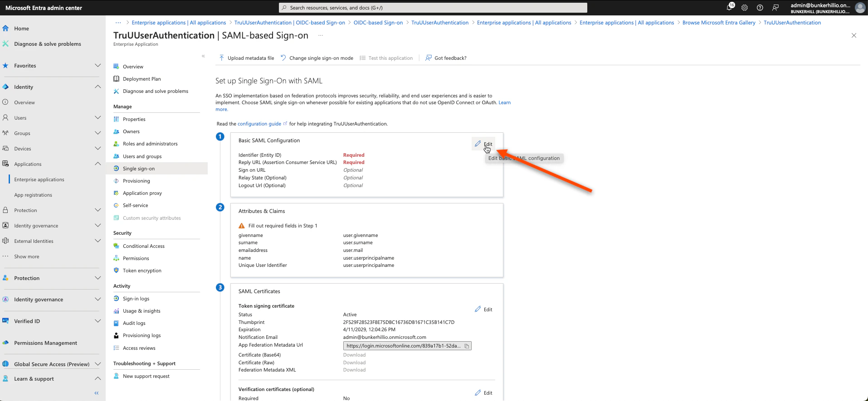Open Roles and administrators
Image resolution: width=868 pixels, height=401 pixels.
150,144
